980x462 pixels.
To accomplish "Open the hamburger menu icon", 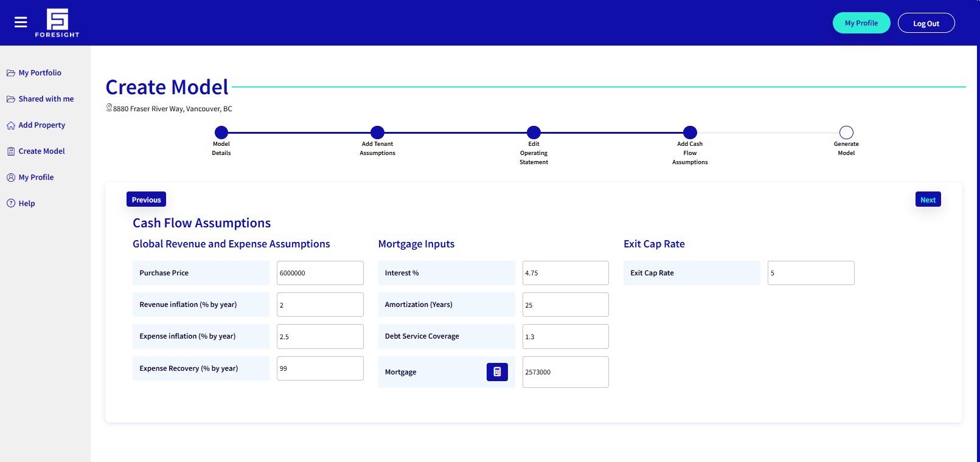I will pos(21,22).
